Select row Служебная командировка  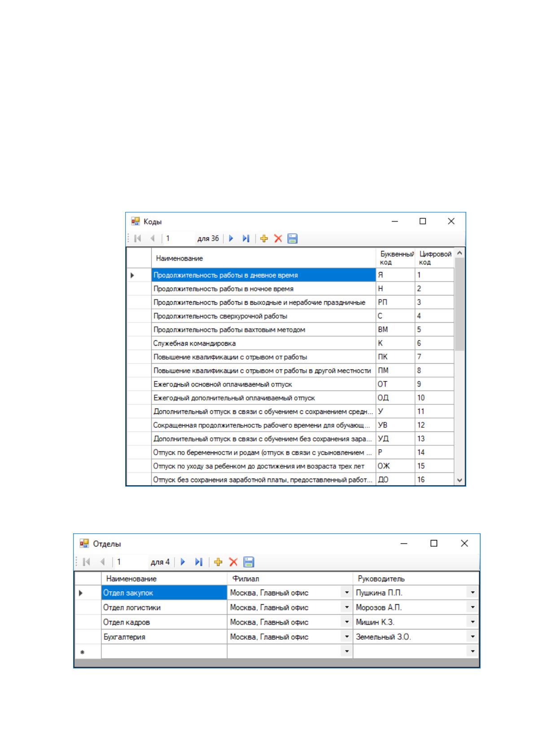(x=263, y=343)
